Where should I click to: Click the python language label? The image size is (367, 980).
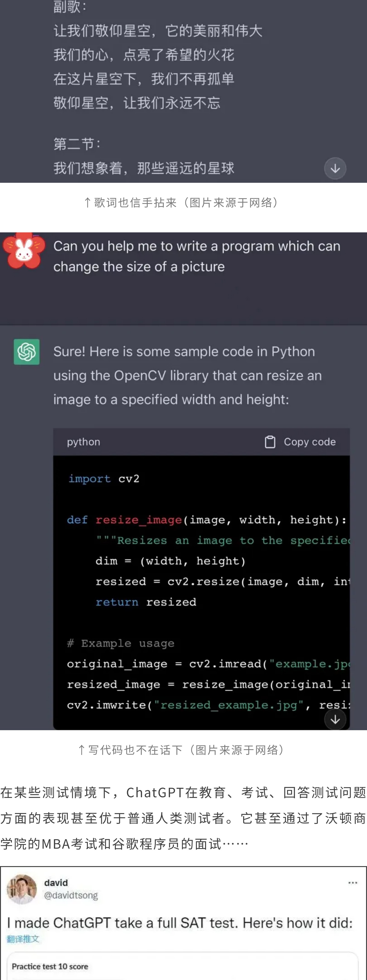[83, 442]
